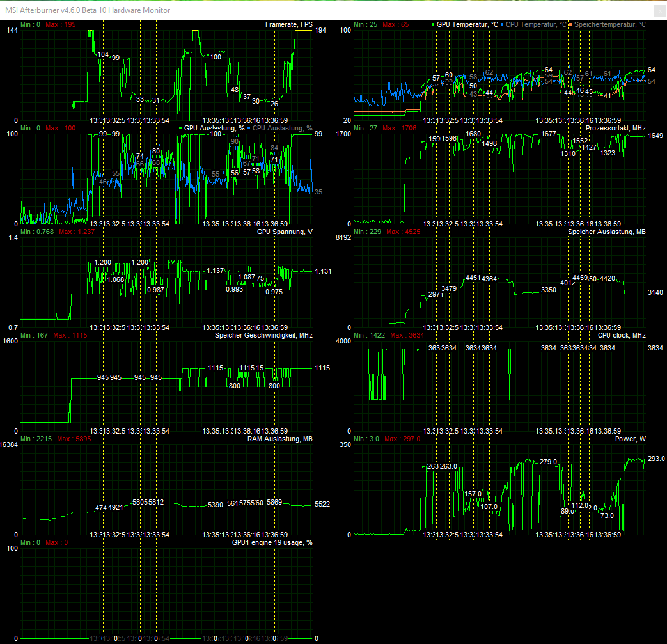Click 'Max : 65' in the temperature graph
This screenshot has width=667, height=644.
coord(396,25)
